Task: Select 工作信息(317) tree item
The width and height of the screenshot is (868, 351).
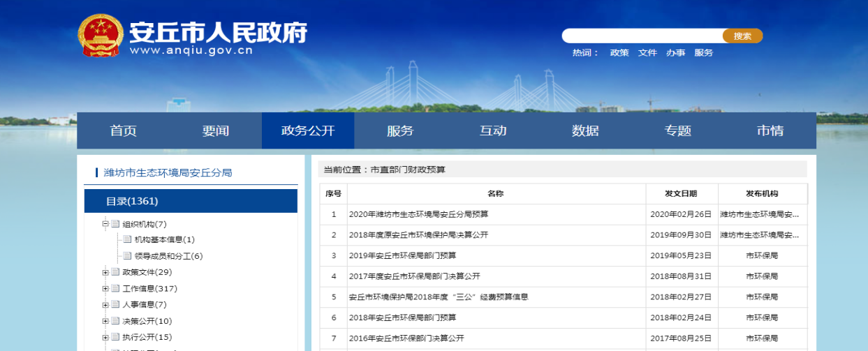Action: (x=149, y=288)
